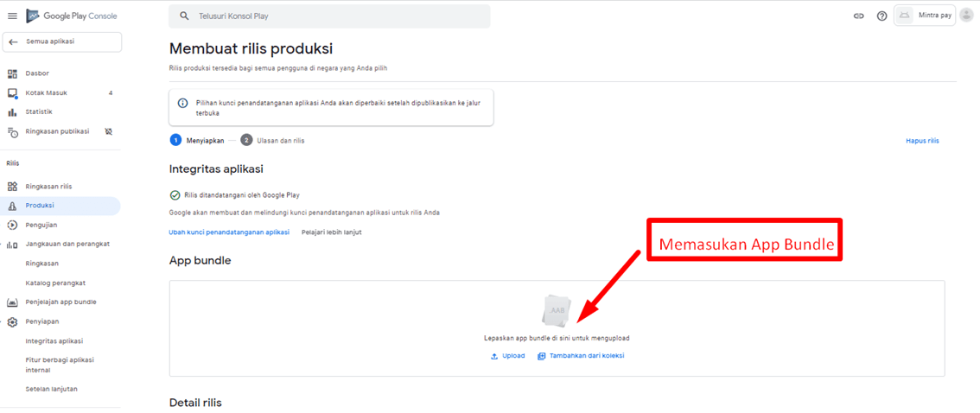Open the user account avatar
The image size is (980, 413).
(x=965, y=16)
